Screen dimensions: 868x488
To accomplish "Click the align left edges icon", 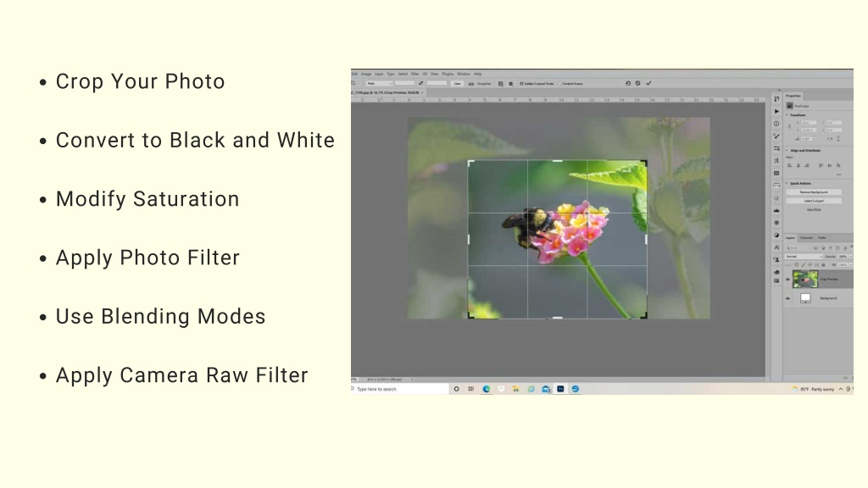I will point(789,165).
